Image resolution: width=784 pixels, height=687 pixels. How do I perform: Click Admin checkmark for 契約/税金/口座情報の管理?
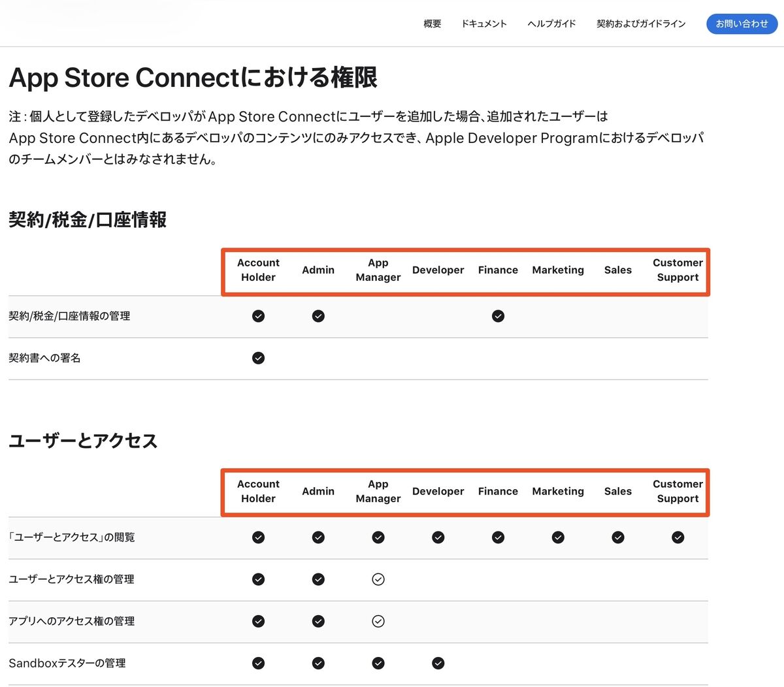tap(318, 316)
